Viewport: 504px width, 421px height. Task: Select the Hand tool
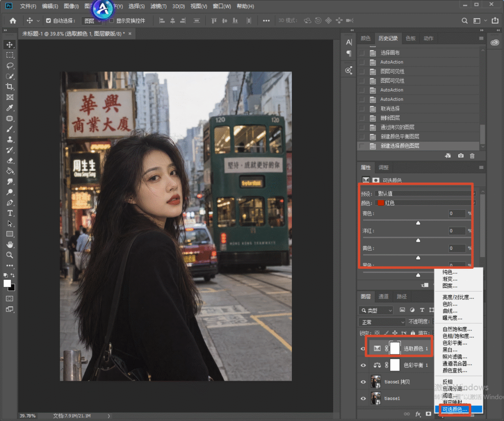click(x=10, y=244)
